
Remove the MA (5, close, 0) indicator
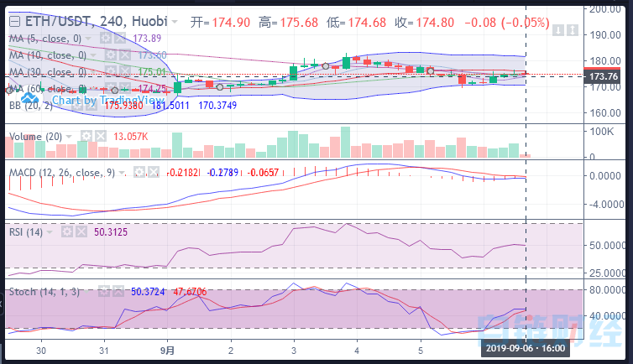coord(120,39)
